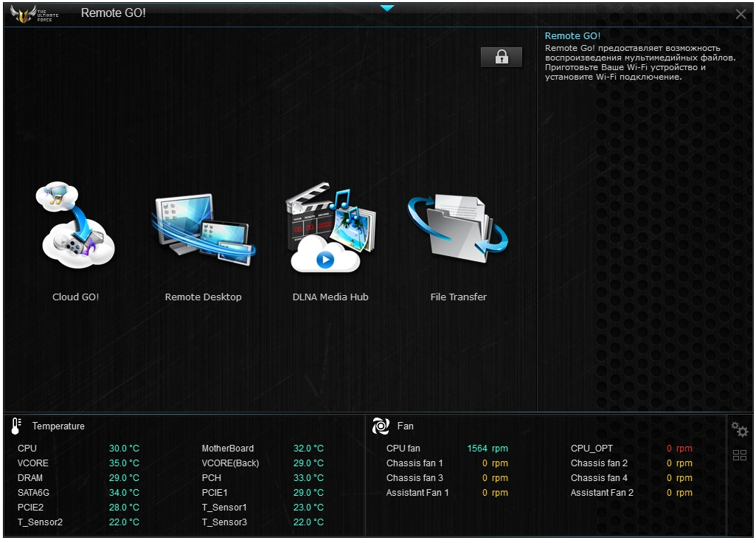The width and height of the screenshot is (756, 543).
Task: Open the DLNA Media Hub icon
Action: coord(330,227)
